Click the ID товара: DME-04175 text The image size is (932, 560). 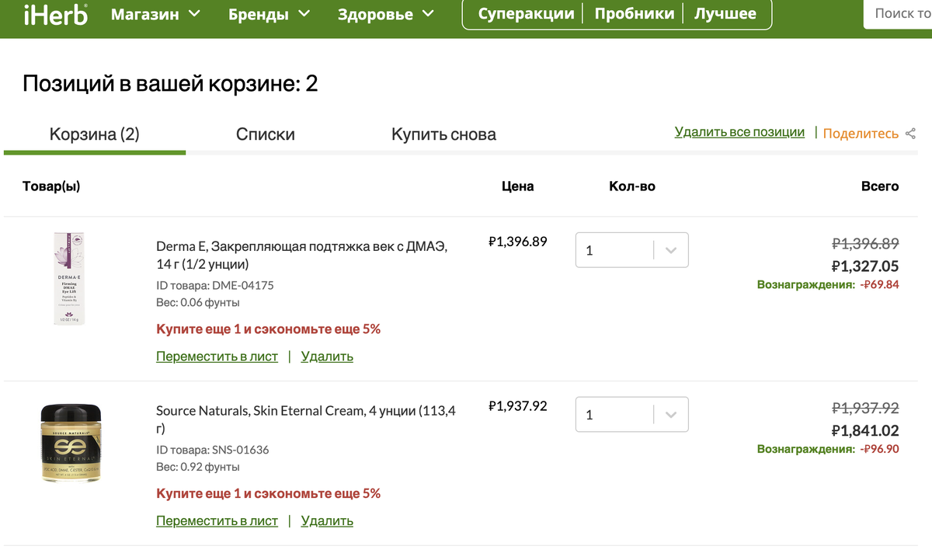(x=215, y=285)
